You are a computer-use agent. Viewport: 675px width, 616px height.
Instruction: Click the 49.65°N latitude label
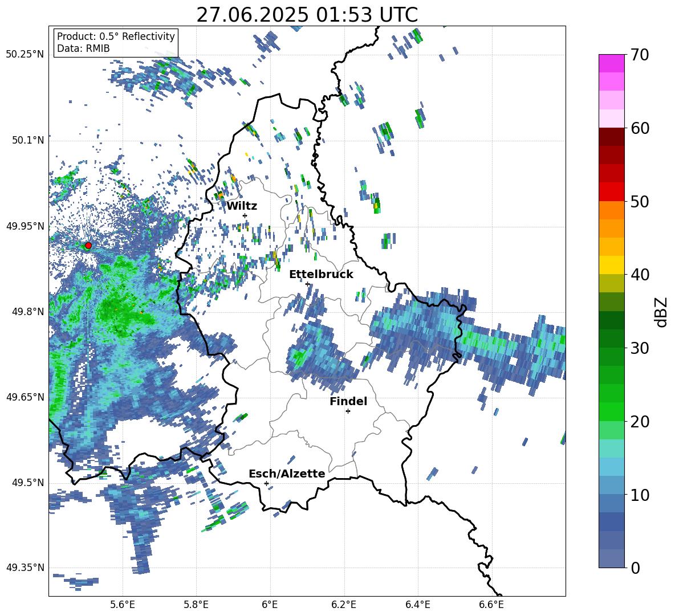point(25,397)
